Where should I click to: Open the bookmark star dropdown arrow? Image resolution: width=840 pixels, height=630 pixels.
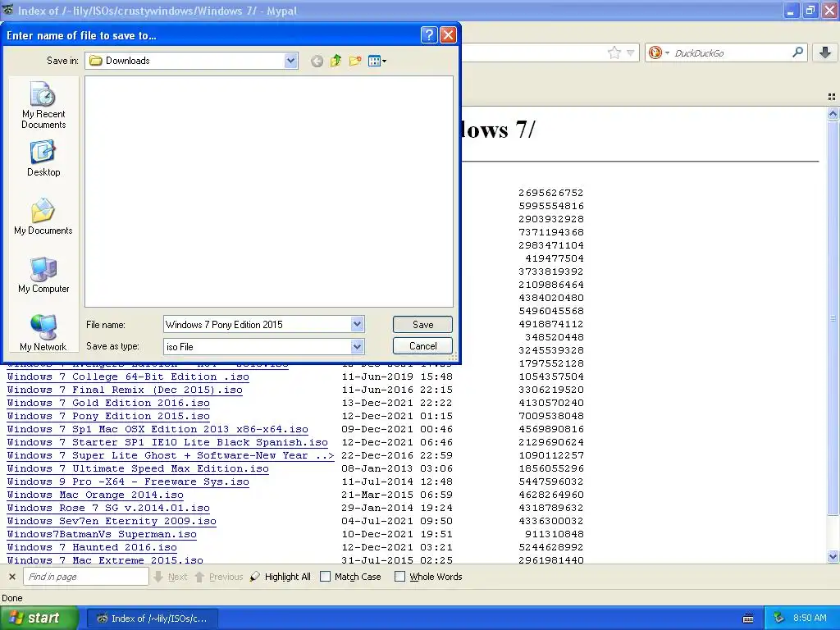click(631, 52)
